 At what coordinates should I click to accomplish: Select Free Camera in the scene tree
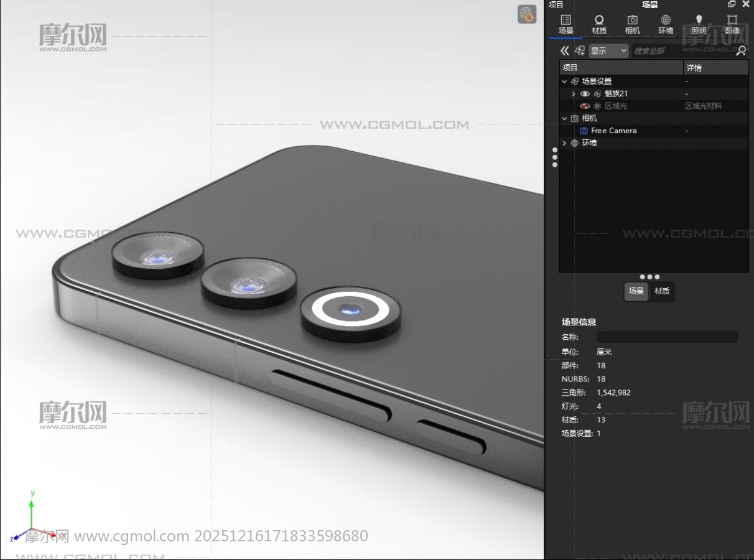613,131
